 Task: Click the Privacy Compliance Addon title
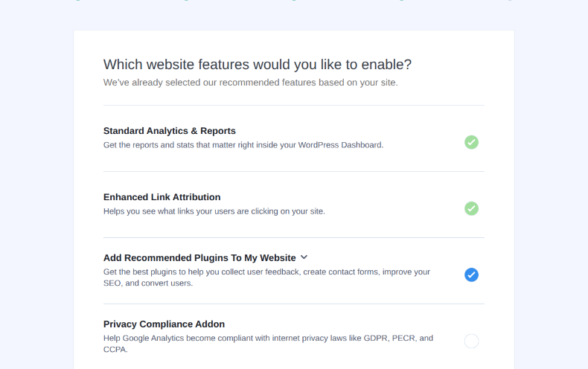click(164, 324)
